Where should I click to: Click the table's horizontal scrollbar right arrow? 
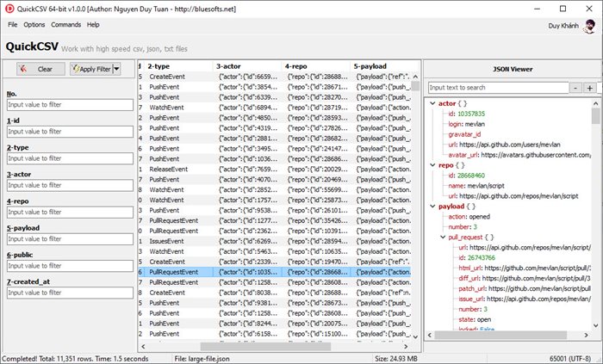tap(406, 346)
